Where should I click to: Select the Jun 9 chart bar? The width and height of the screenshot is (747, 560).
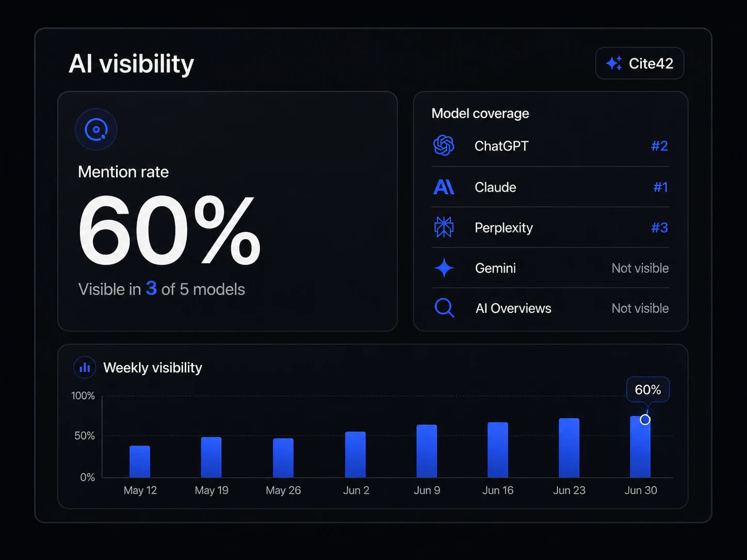pyautogui.click(x=427, y=451)
